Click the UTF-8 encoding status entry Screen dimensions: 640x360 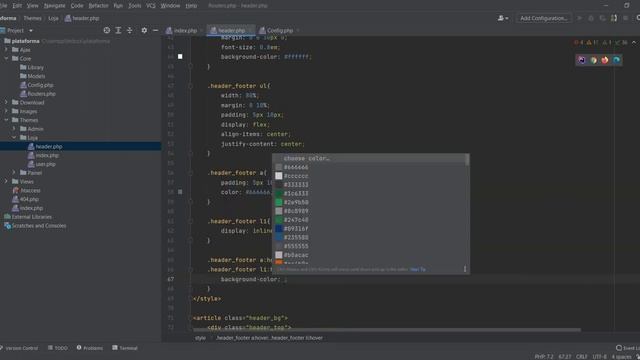point(600,357)
